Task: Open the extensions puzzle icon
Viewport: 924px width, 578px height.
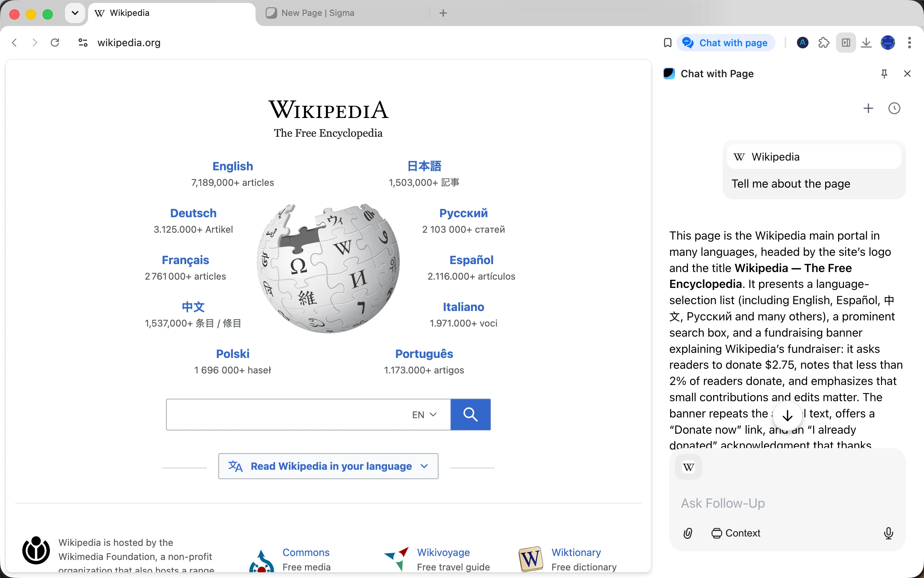Action: click(x=824, y=43)
